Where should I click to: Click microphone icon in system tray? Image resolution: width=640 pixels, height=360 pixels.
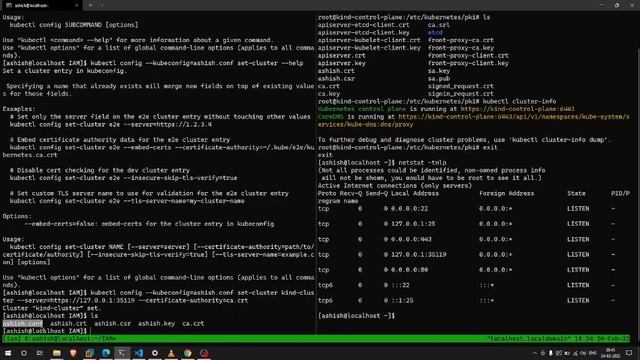(x=551, y=353)
